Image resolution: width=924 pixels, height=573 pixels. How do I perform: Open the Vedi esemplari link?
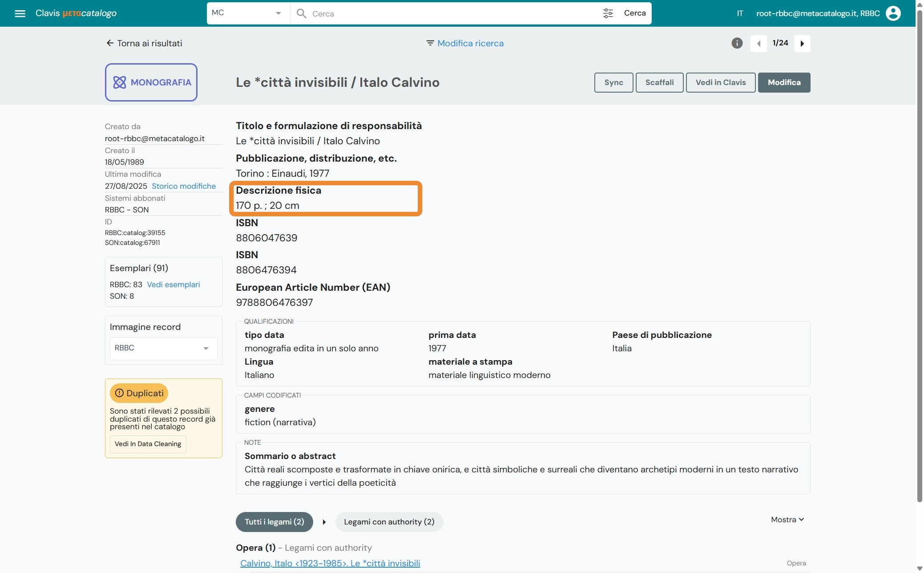(174, 284)
